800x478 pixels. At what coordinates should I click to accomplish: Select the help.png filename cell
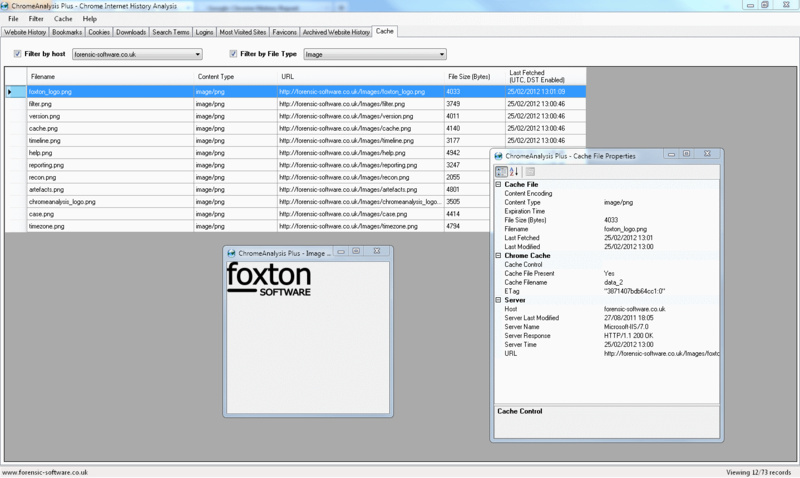[x=110, y=153]
